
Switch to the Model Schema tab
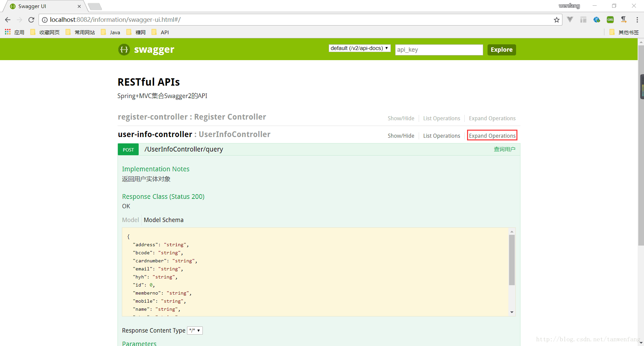pos(164,220)
